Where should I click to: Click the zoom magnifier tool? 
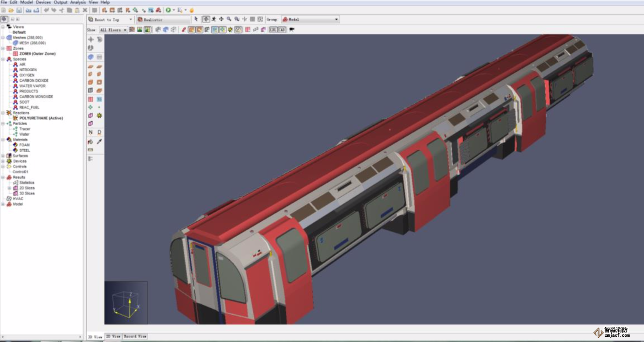click(x=229, y=19)
